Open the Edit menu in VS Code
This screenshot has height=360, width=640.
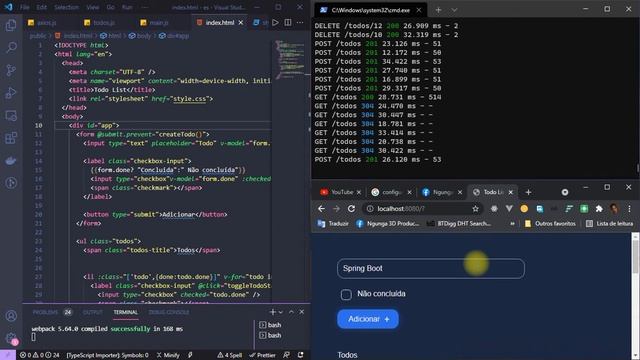pyautogui.click(x=41, y=7)
